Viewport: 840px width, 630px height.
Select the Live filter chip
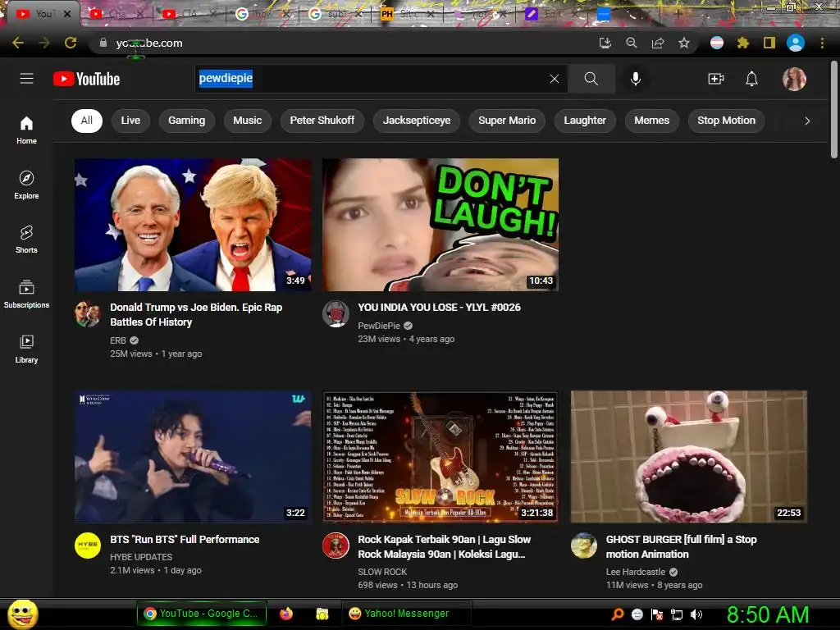point(130,121)
